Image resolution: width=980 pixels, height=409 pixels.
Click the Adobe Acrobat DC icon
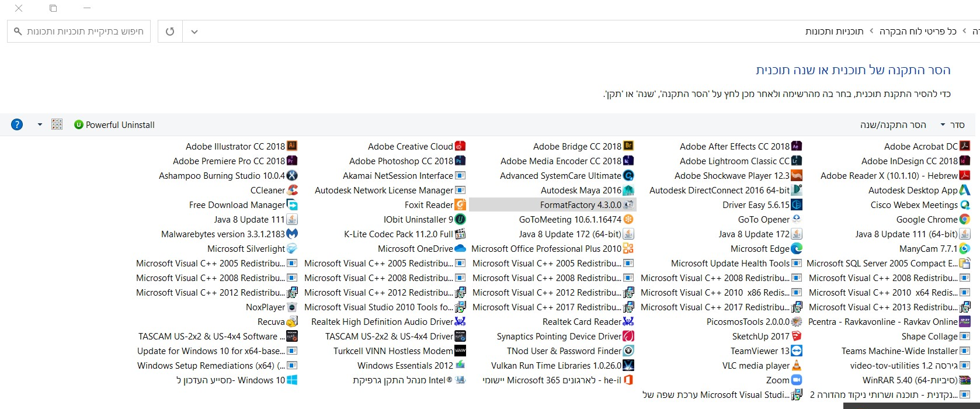[965, 146]
